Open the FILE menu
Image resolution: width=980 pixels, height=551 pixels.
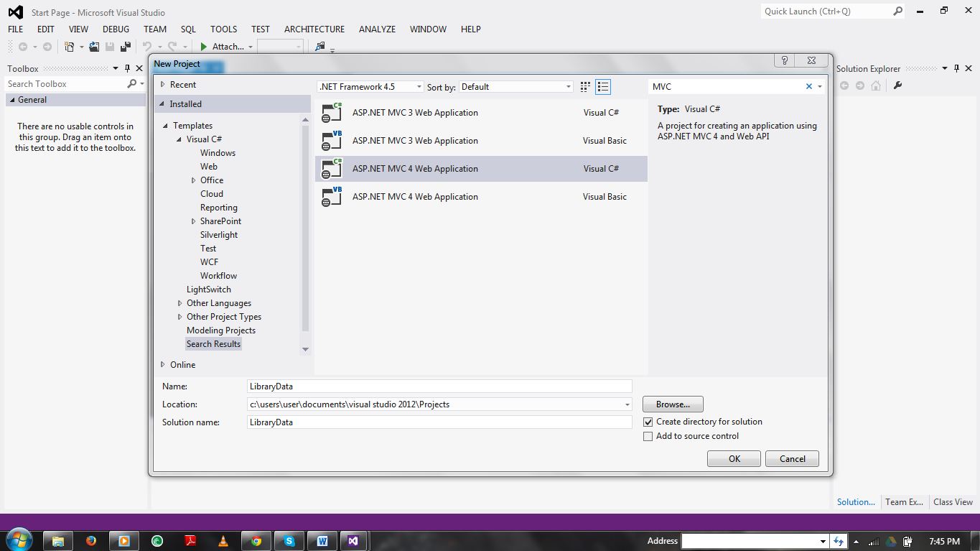click(16, 29)
